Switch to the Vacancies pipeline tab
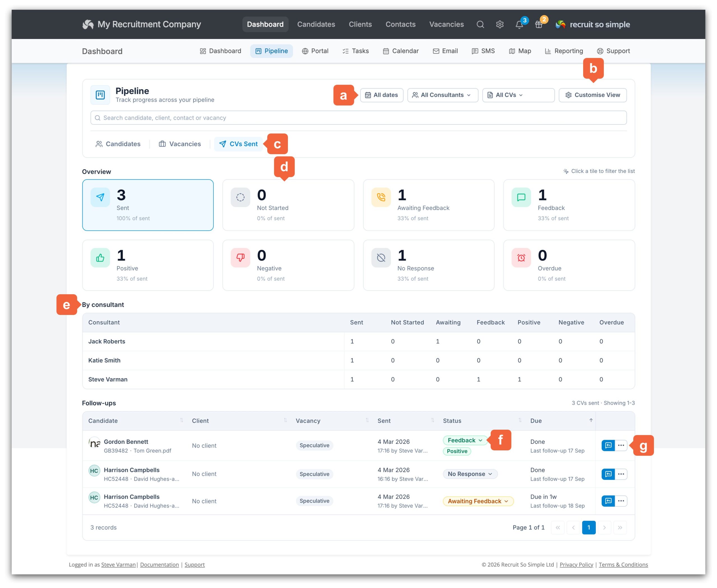This screenshot has height=588, width=717. coord(180,144)
